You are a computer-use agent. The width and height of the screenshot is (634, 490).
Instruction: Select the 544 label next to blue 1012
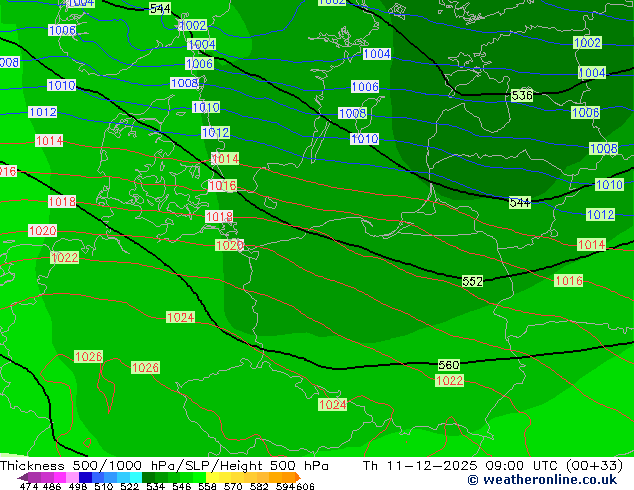point(520,203)
